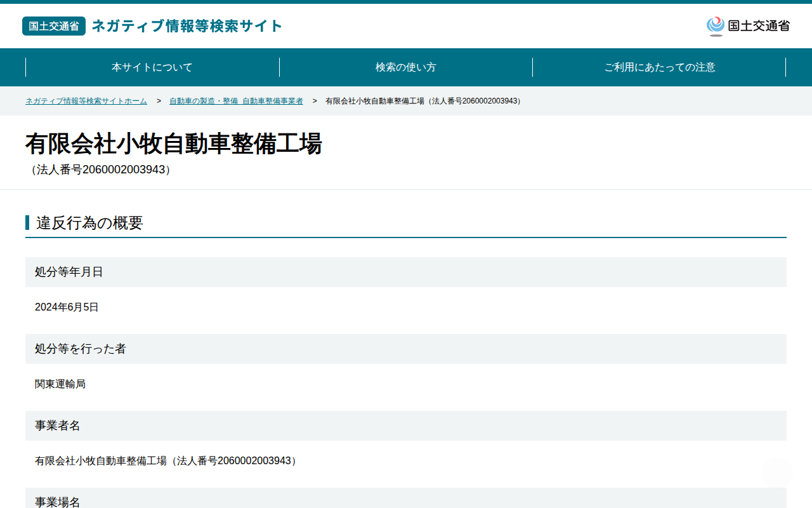Go to ネガティブ情報等検索サイトホーム breadcrumb link
812x508 pixels.
pyautogui.click(x=86, y=101)
